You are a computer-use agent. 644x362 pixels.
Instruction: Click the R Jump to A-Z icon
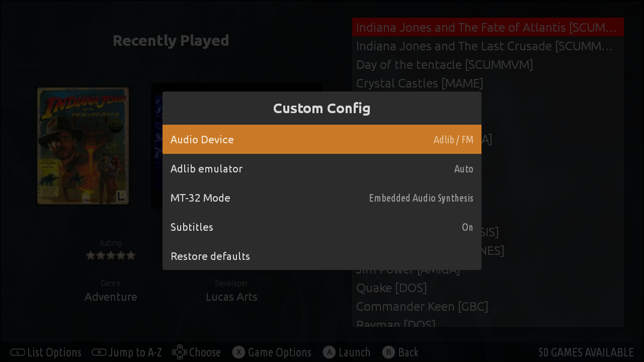[99, 352]
